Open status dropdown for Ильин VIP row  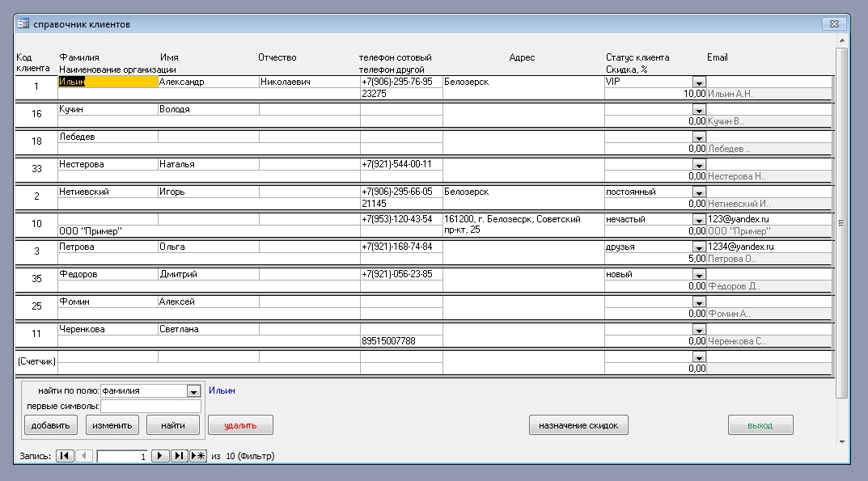tap(699, 82)
